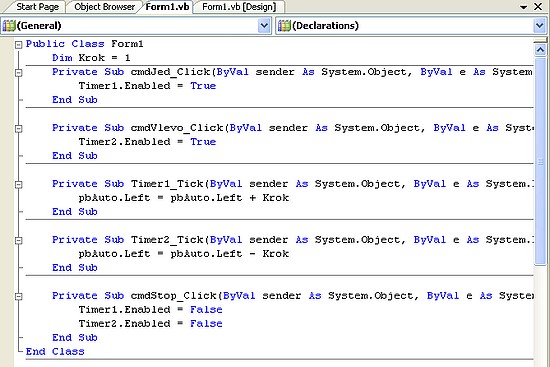550x367 pixels.
Task: Select the Form1.vb code tab
Action: (x=167, y=7)
